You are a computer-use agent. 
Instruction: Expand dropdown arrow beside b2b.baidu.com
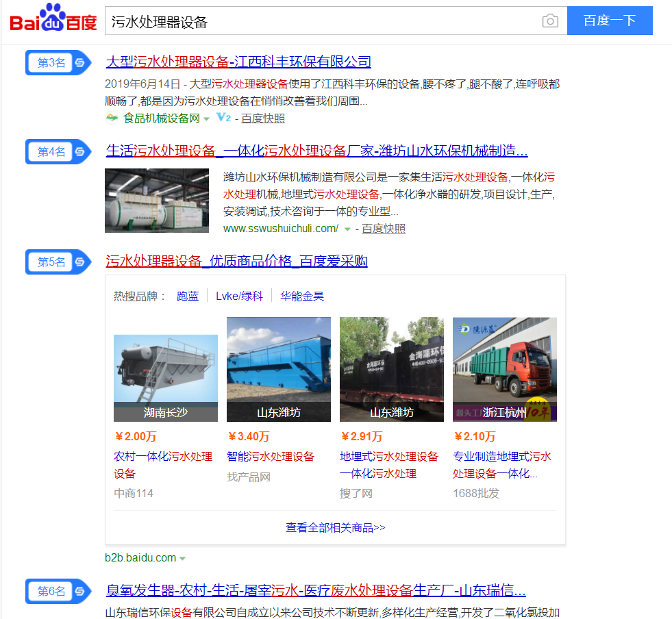pyautogui.click(x=183, y=558)
